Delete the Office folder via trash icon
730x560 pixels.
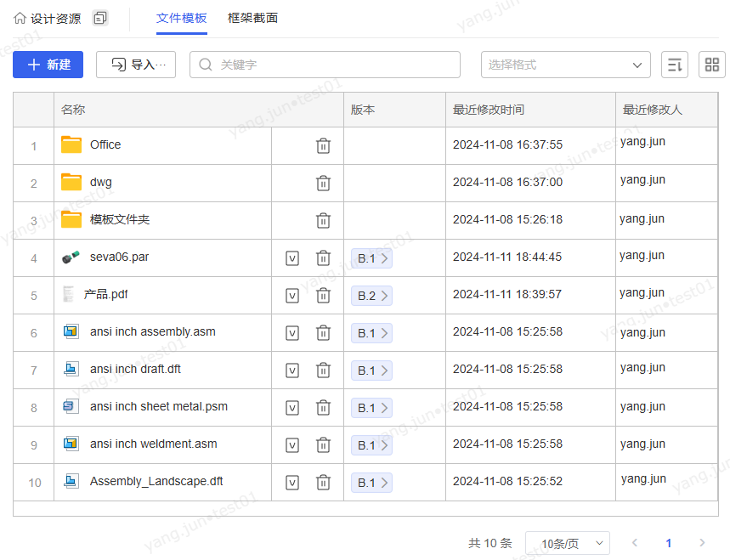click(323, 145)
